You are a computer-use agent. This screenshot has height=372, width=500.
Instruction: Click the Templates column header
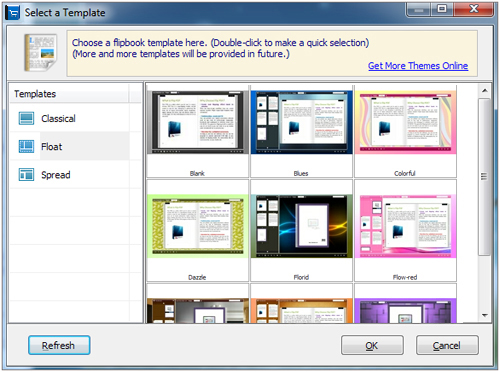[69, 94]
